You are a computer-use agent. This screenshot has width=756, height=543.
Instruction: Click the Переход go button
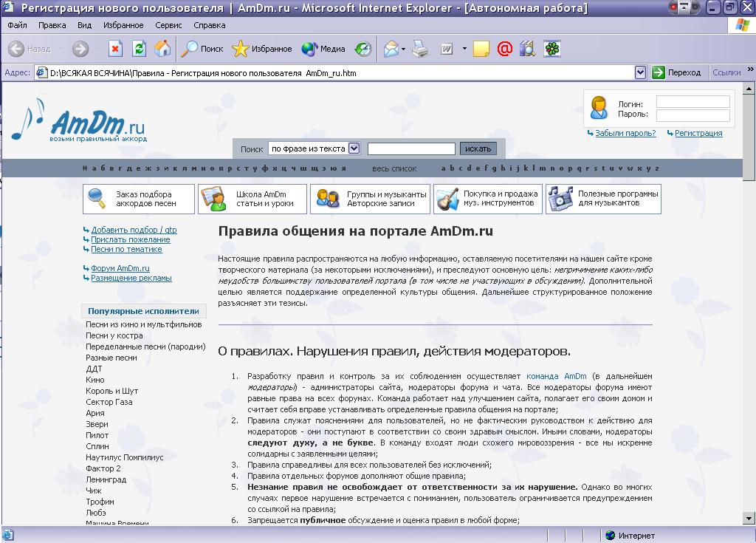676,72
